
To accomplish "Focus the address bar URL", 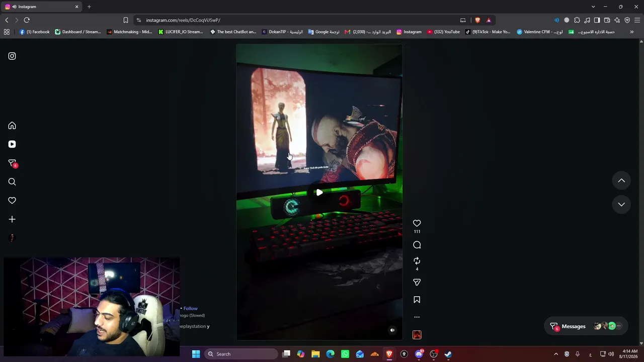I will click(x=183, y=20).
